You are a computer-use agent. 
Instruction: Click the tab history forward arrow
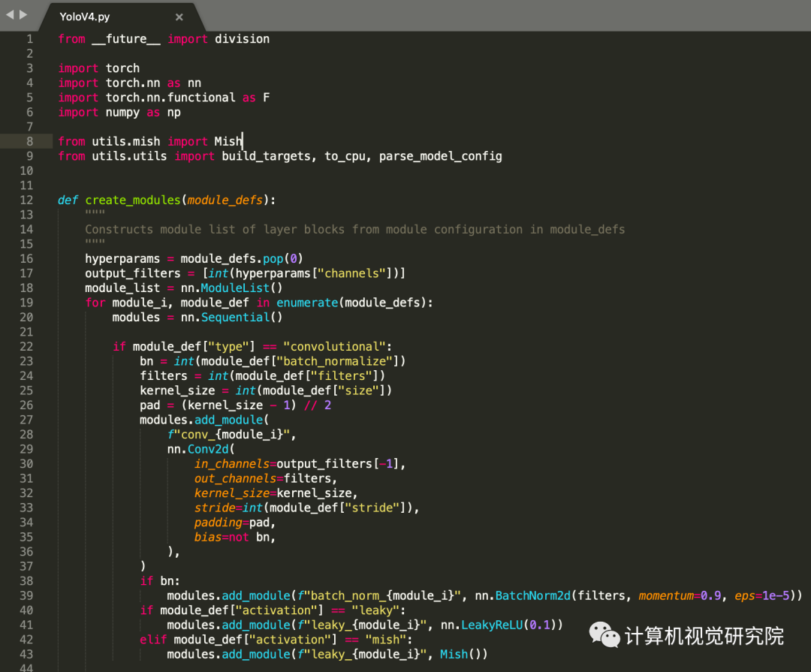coord(23,14)
